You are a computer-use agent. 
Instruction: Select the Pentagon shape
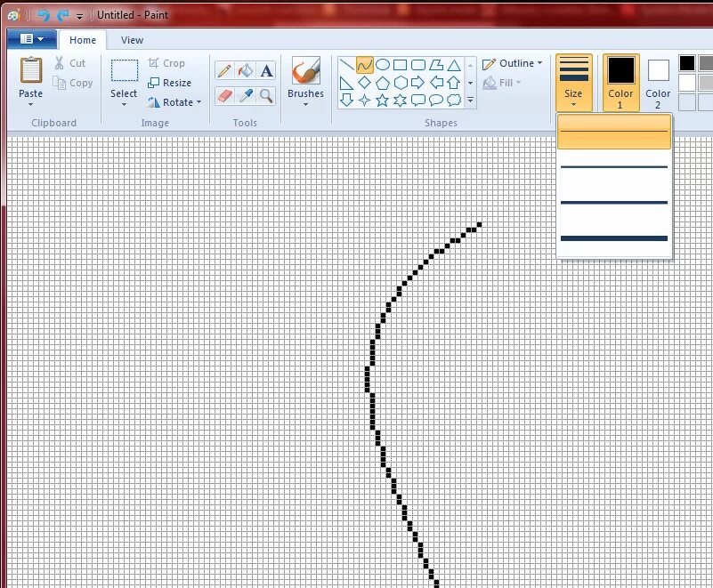[383, 83]
